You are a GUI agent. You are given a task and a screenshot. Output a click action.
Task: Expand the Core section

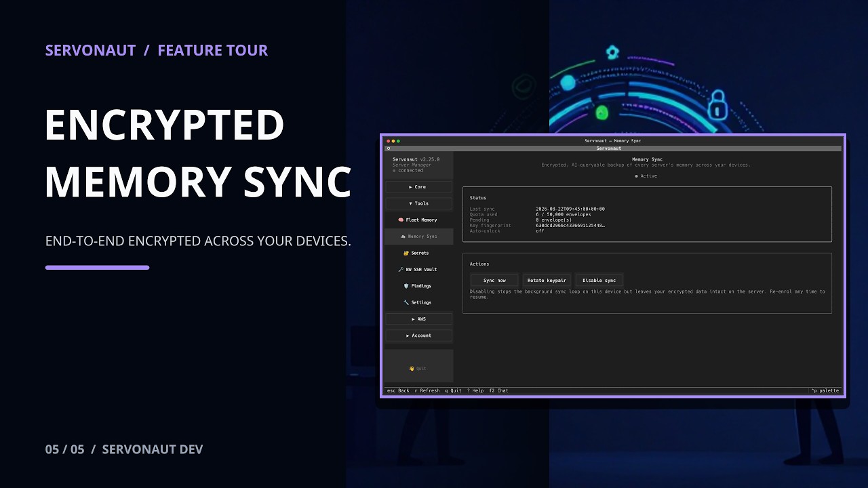point(418,187)
